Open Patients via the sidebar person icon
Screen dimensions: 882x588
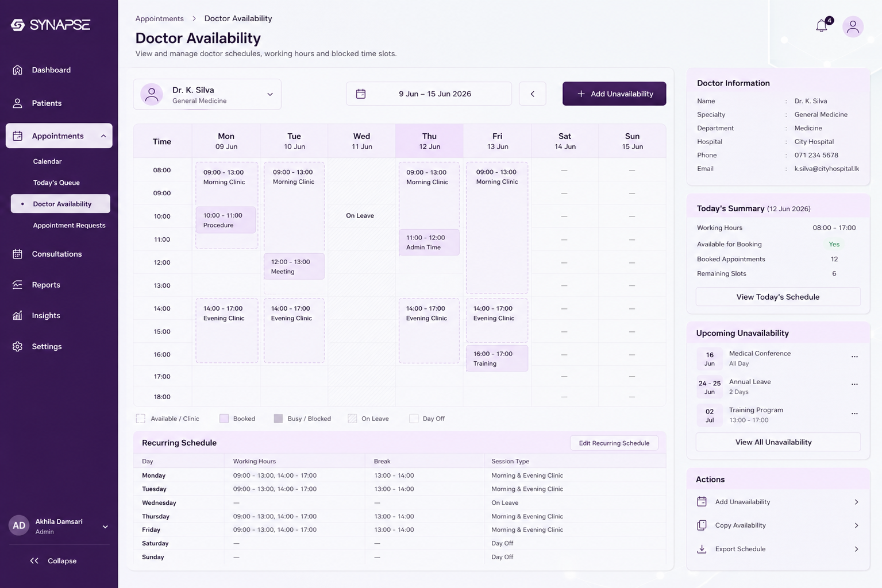(x=17, y=103)
